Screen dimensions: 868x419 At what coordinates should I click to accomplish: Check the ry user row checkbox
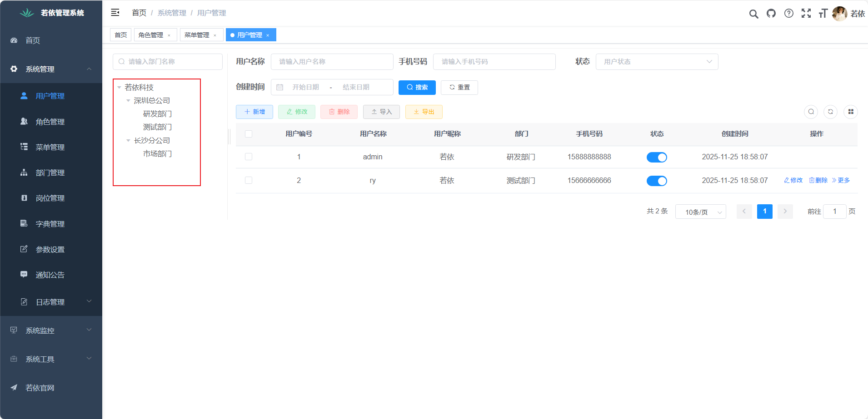pos(249,180)
